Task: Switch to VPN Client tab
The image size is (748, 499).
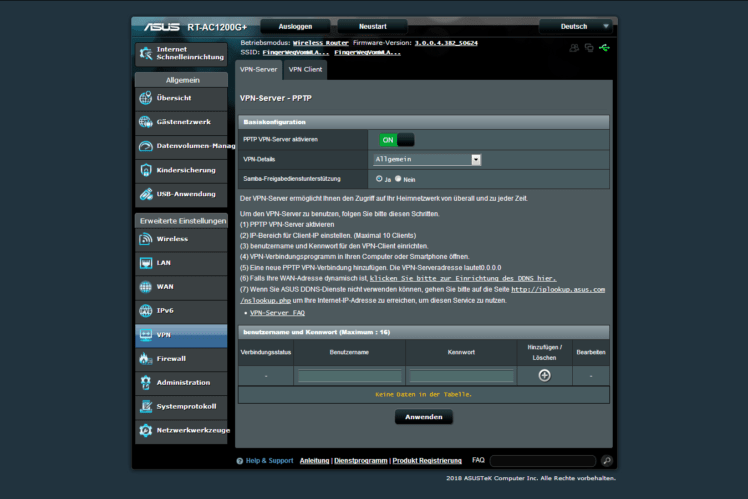Action: coord(305,70)
